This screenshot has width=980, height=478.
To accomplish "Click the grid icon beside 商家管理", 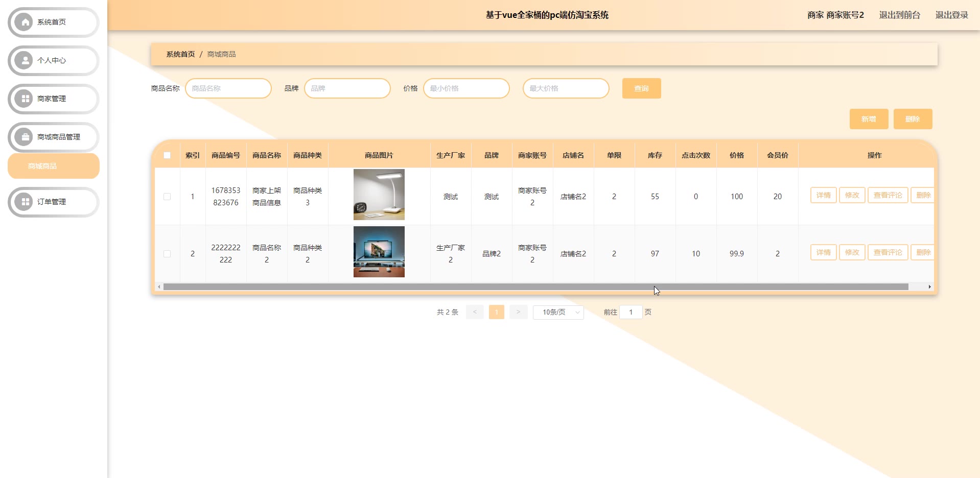I will (24, 99).
